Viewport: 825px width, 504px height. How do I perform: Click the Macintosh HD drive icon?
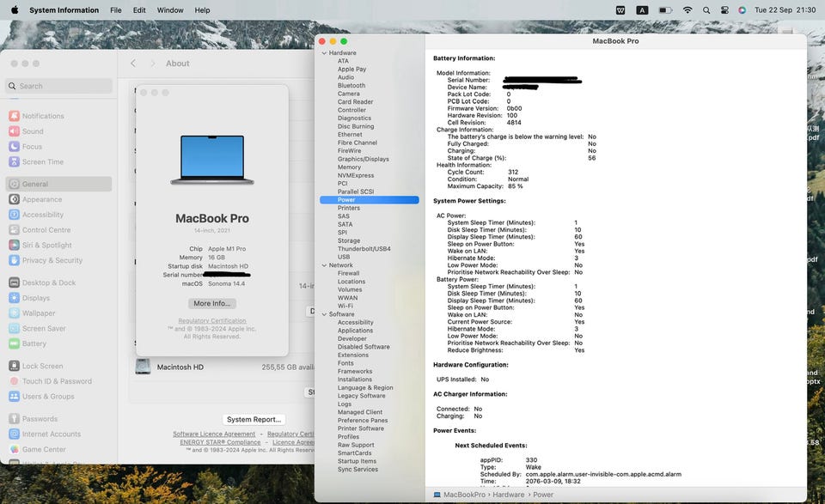pos(143,367)
